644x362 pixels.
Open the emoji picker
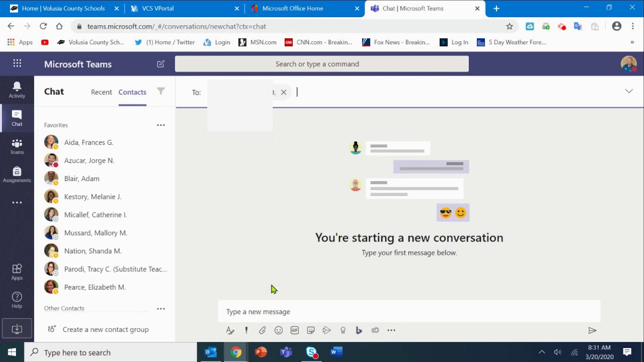tap(278, 330)
